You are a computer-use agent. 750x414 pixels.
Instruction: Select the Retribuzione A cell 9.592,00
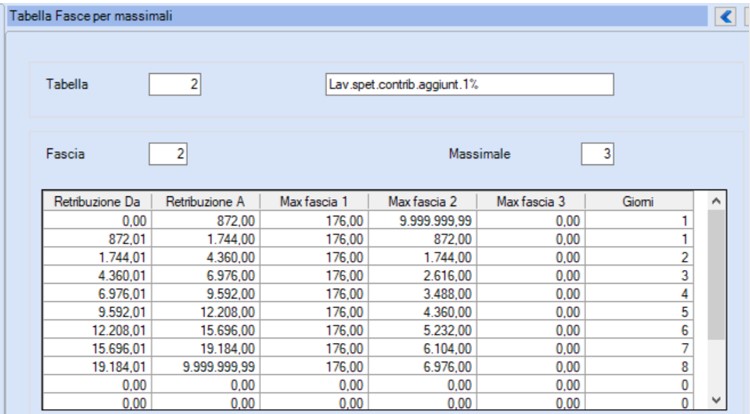tap(205, 293)
